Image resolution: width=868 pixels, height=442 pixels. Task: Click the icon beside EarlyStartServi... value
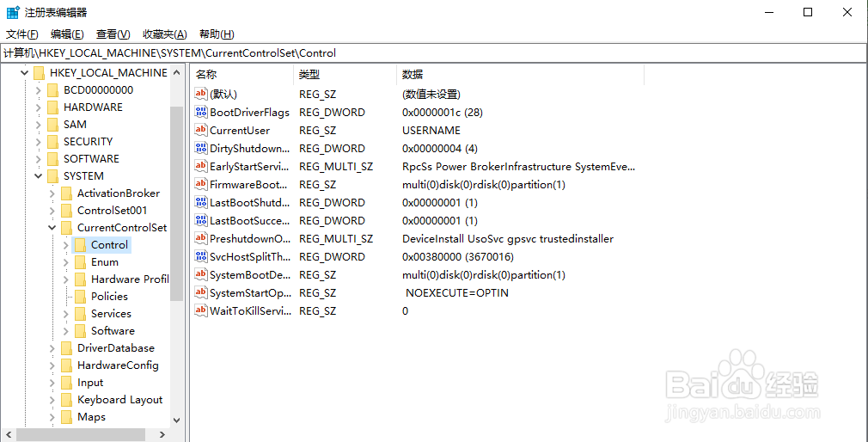click(x=201, y=166)
